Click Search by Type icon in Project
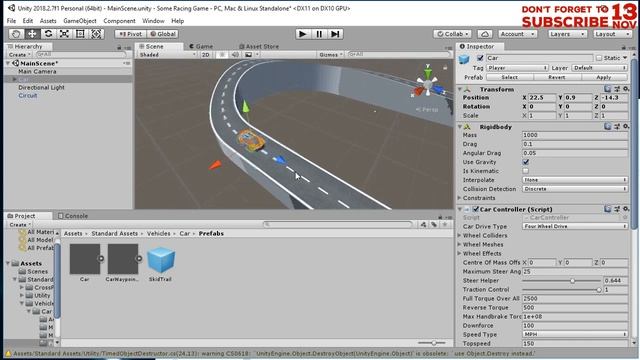640x360 pixels. click(423, 224)
